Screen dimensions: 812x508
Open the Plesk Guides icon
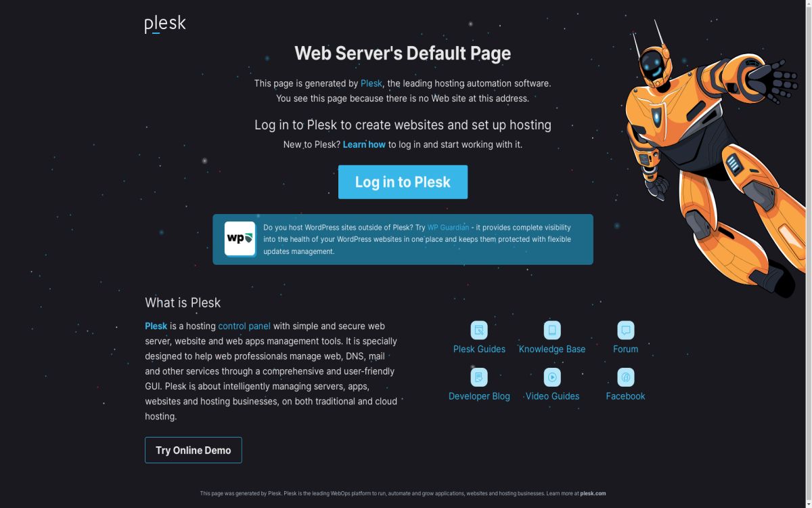(479, 330)
